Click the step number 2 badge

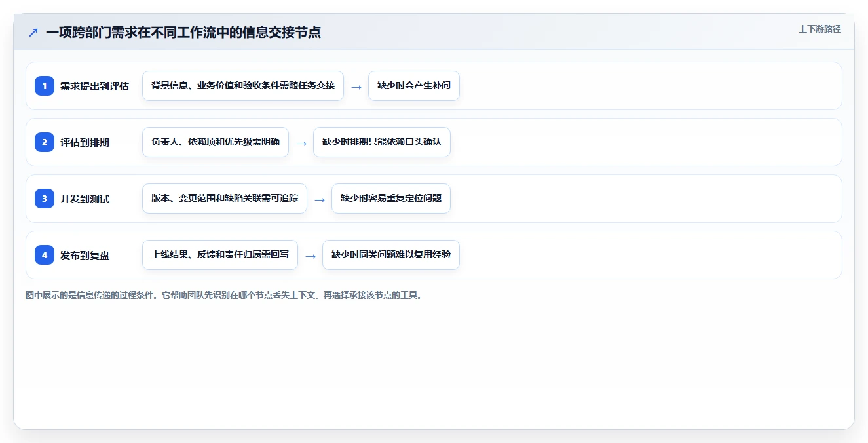[x=45, y=142]
